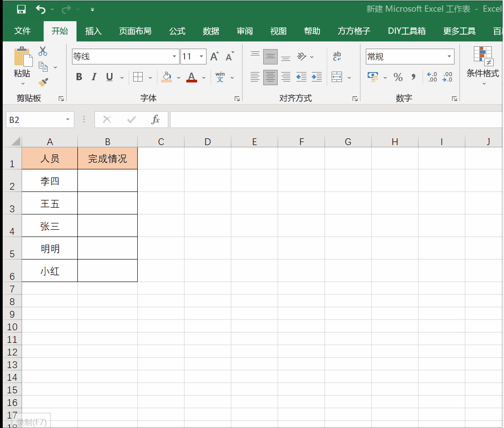504x428 pixels.
Task: Expand the number format dropdown showing 常规
Action: coord(449,57)
